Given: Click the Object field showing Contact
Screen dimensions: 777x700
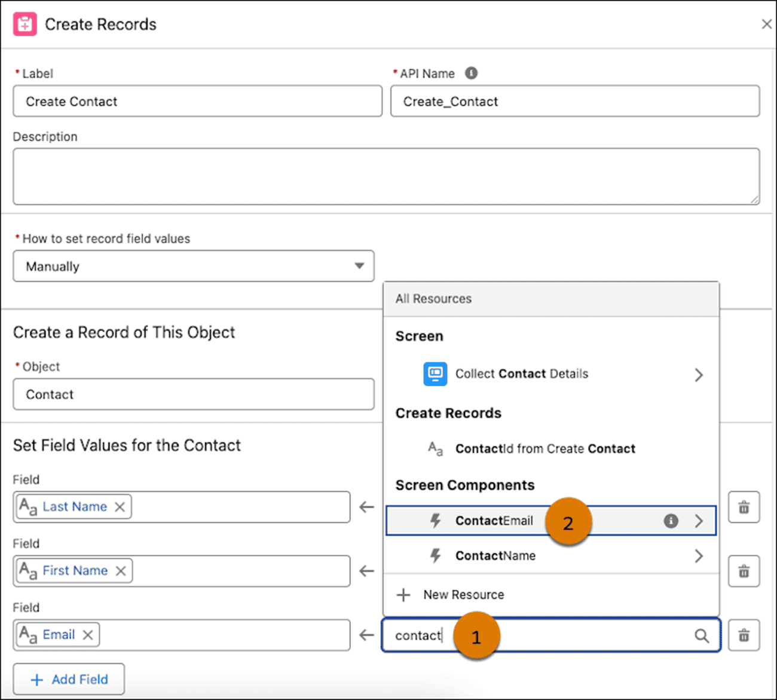Looking at the screenshot, I should pyautogui.click(x=194, y=394).
